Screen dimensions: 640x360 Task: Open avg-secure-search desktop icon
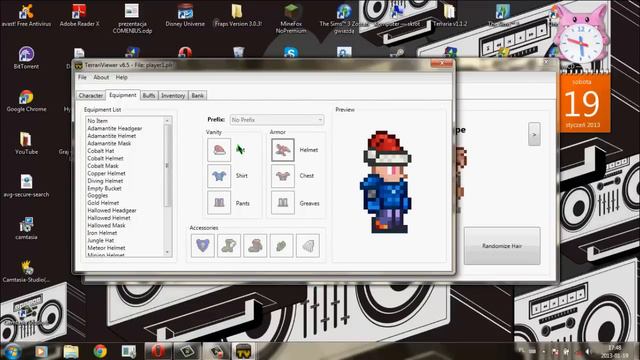click(26, 186)
